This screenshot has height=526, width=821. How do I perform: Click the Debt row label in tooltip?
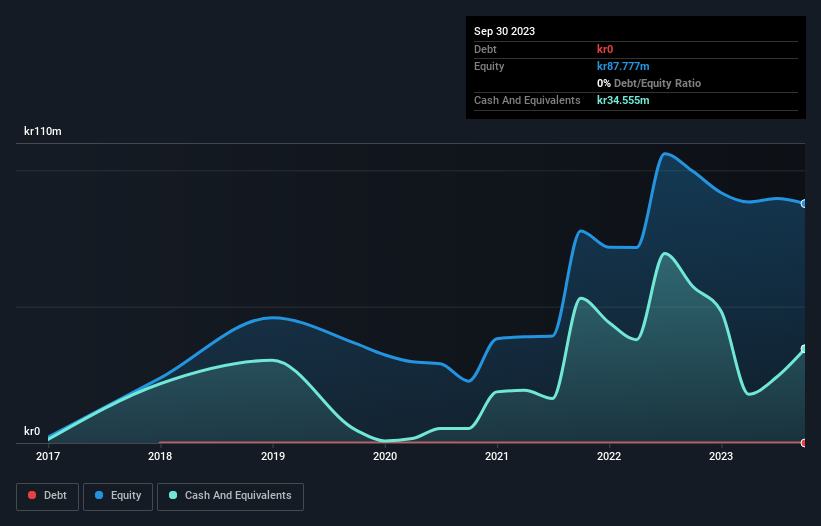(x=485, y=49)
